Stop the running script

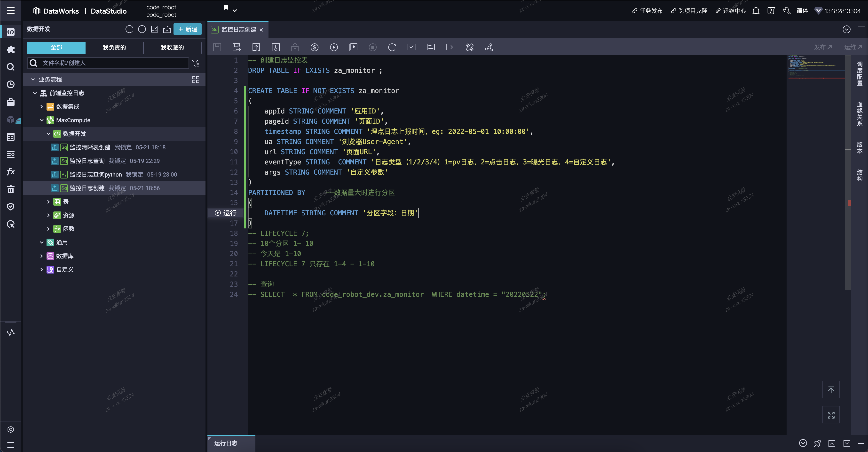[x=373, y=47]
